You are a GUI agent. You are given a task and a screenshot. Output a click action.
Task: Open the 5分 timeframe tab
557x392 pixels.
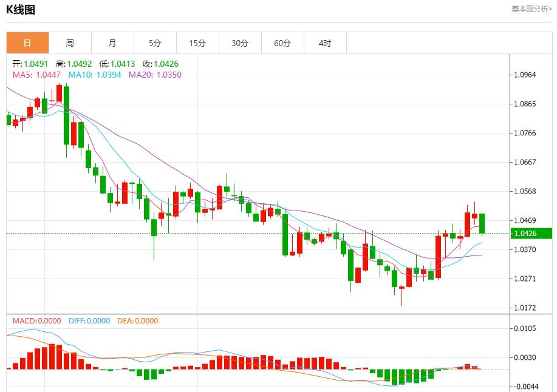(155, 43)
